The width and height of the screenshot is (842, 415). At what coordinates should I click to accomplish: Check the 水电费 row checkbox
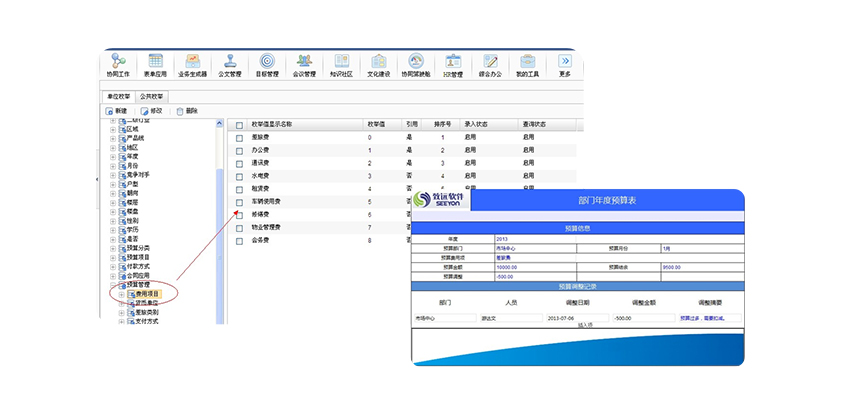(239, 176)
